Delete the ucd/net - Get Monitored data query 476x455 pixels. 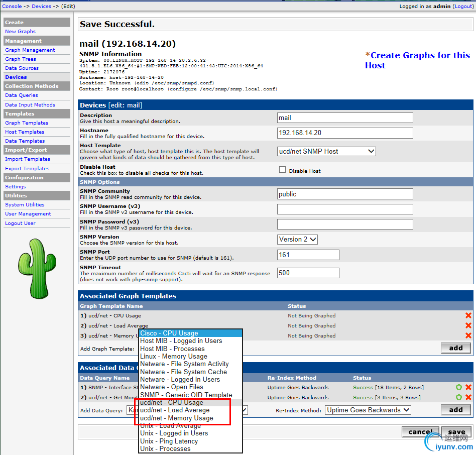pyautogui.click(x=468, y=397)
